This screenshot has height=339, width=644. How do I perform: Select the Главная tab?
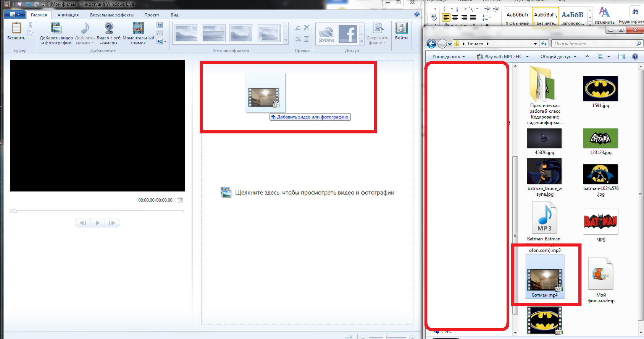tap(39, 15)
